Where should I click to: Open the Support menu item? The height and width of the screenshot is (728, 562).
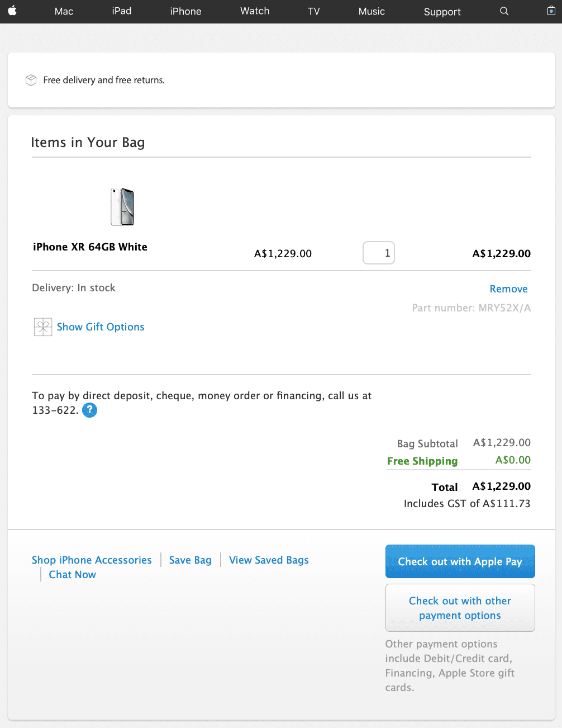pos(442,12)
